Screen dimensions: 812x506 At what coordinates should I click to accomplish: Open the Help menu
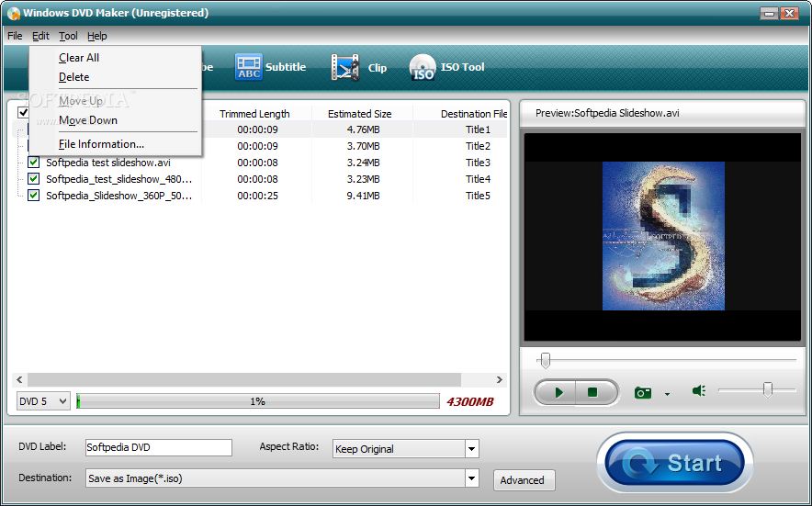tap(96, 36)
